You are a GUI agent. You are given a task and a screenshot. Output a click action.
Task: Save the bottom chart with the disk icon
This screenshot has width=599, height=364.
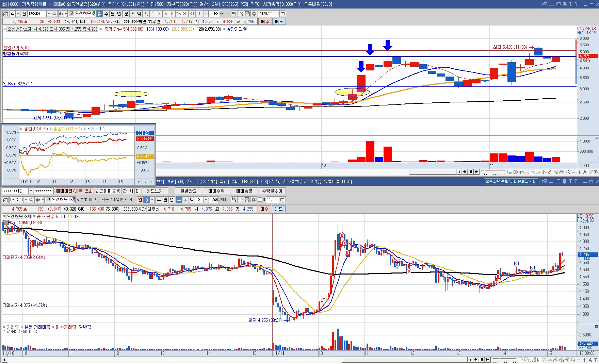(247, 200)
